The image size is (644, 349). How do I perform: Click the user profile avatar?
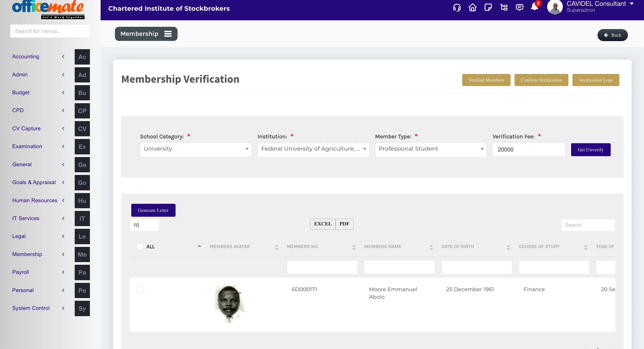(555, 7)
